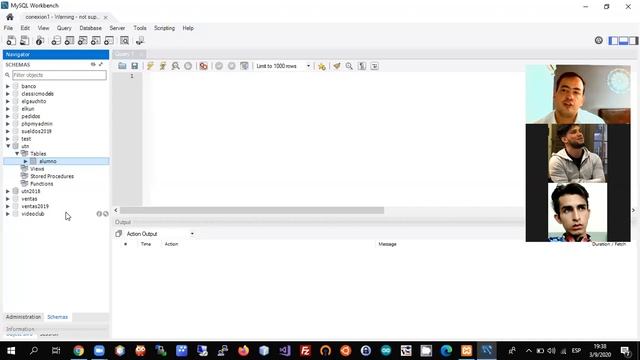Open the schema inspector info icon

click(x=40, y=40)
